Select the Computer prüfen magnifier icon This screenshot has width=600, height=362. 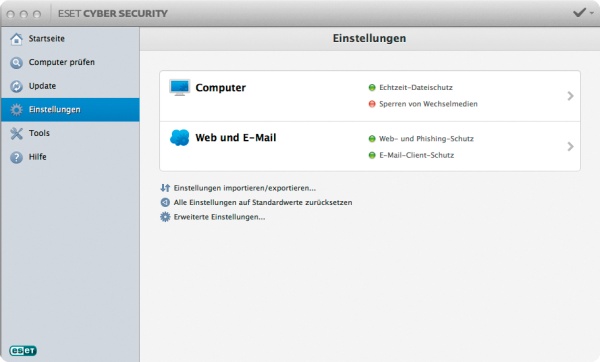(x=16, y=63)
